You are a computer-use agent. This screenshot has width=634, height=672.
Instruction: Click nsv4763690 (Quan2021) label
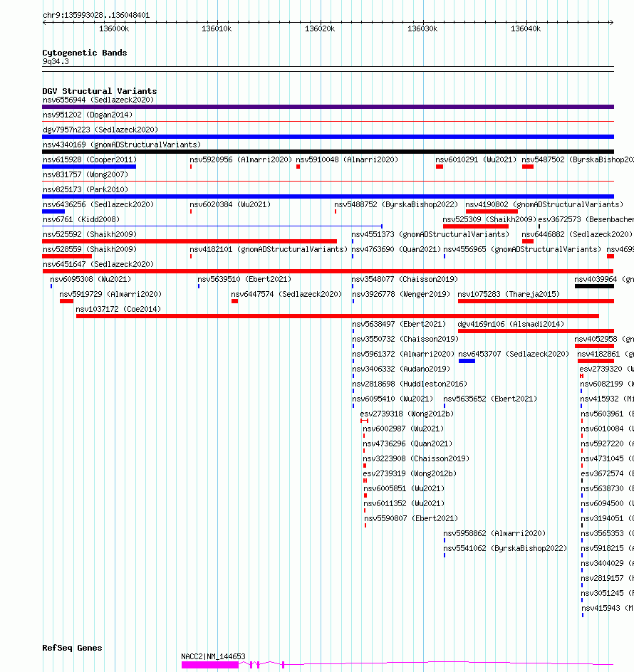tap(396, 249)
